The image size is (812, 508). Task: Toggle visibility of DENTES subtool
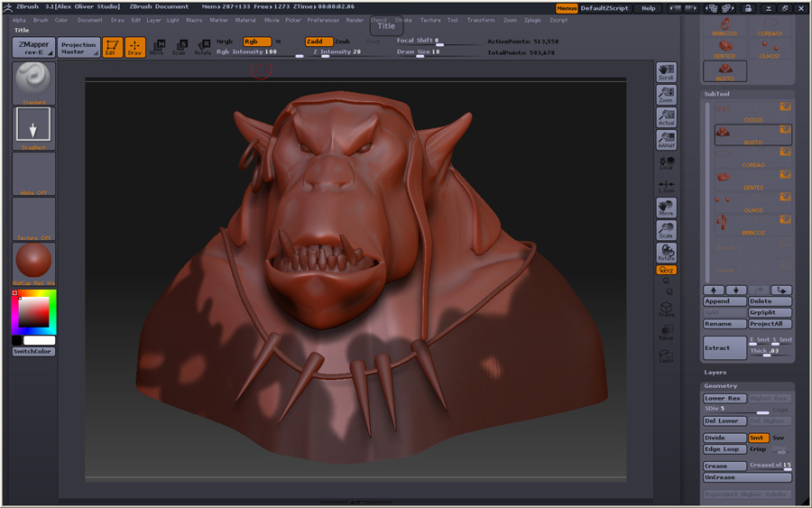coord(785,175)
